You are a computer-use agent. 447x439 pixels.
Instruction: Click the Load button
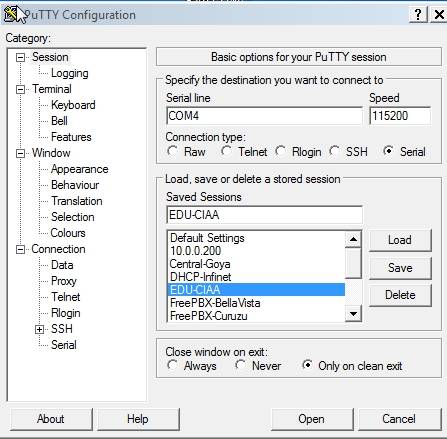(400, 240)
